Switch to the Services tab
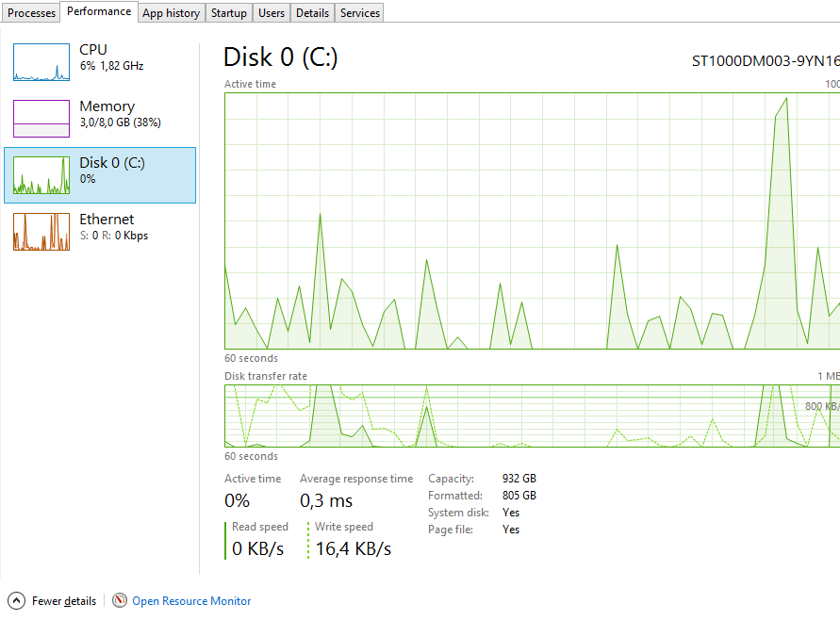 (360, 13)
